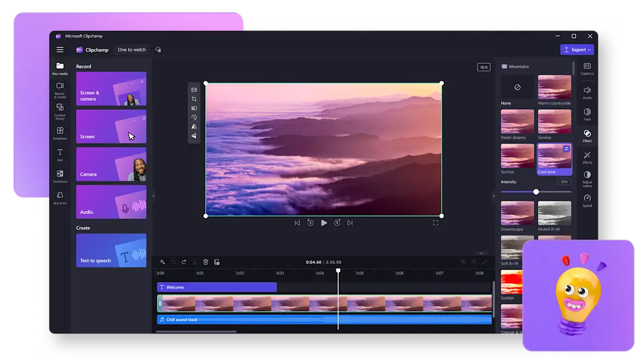Click the timeline horizontal scrollbar
This screenshot has height=364, width=643.
tap(196, 331)
